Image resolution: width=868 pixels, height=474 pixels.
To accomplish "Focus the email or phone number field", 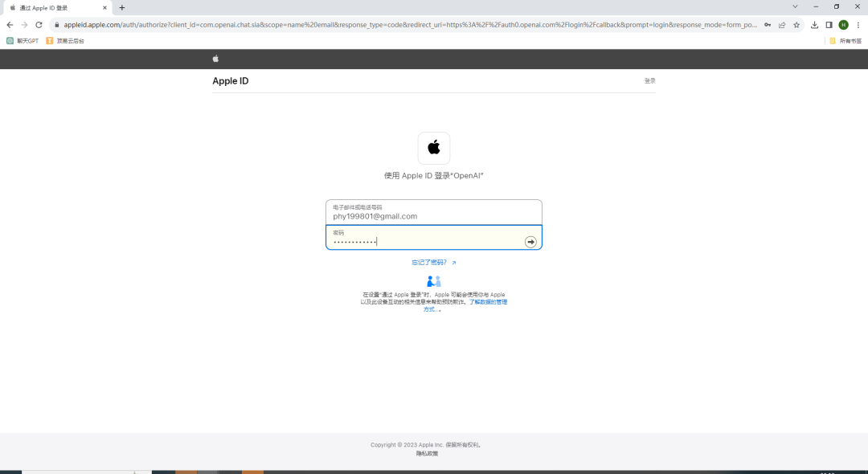I will [434, 212].
